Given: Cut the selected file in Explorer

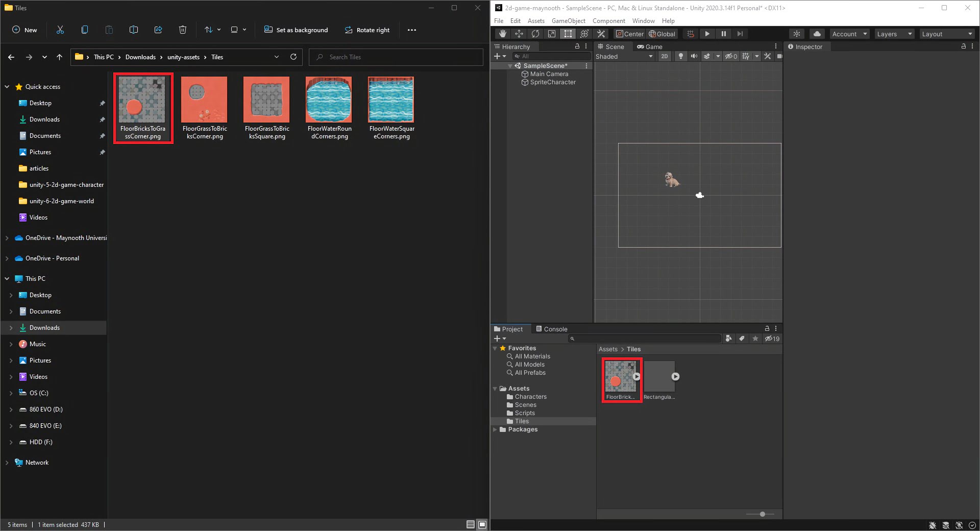Looking at the screenshot, I should [60, 30].
